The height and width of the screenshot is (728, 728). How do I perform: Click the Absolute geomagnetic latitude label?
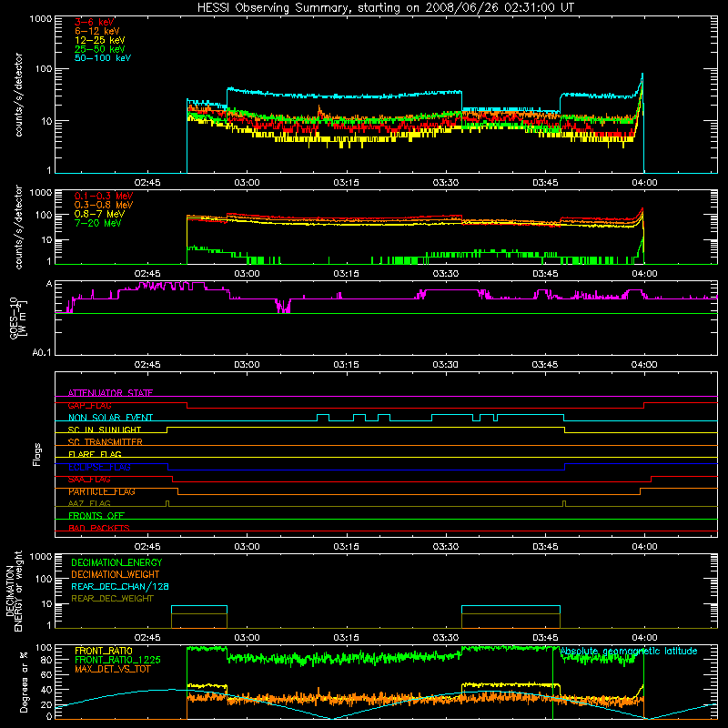pos(629,652)
